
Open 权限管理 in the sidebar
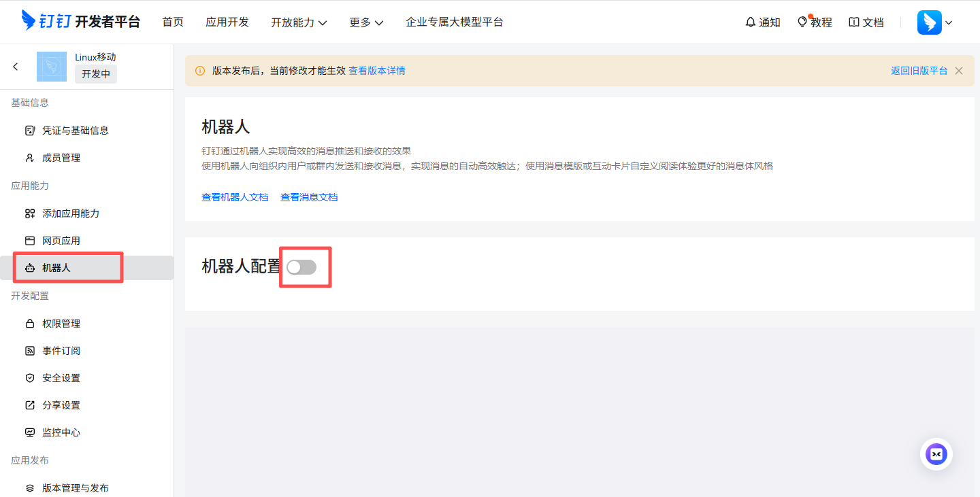pos(61,324)
